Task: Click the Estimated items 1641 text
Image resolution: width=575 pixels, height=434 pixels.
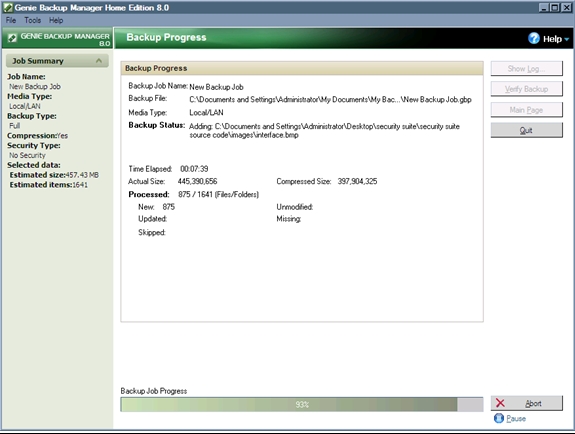Action: point(48,185)
